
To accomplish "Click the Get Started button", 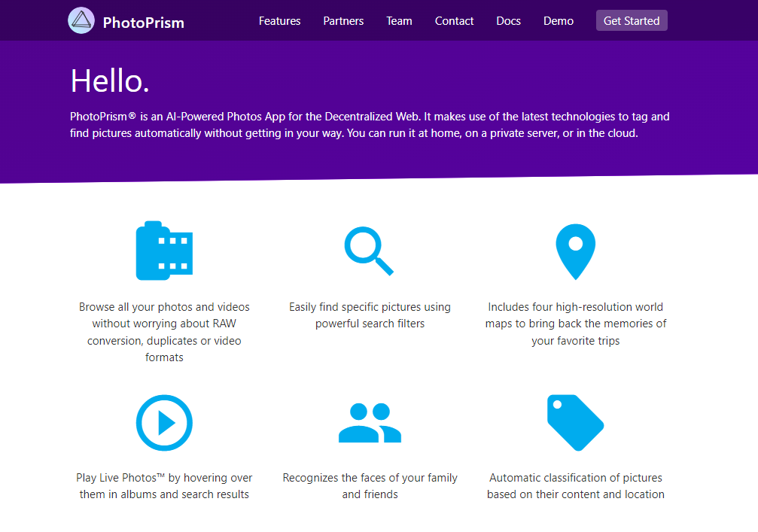I will [632, 20].
